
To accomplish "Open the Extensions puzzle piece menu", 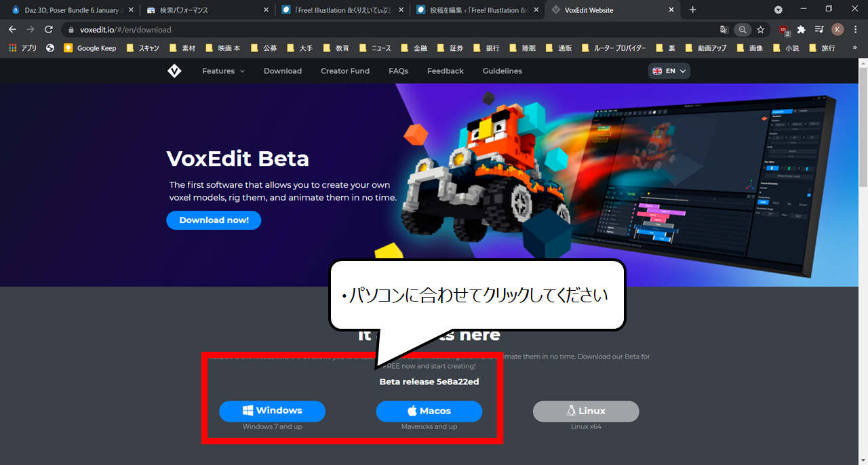I will pos(801,30).
